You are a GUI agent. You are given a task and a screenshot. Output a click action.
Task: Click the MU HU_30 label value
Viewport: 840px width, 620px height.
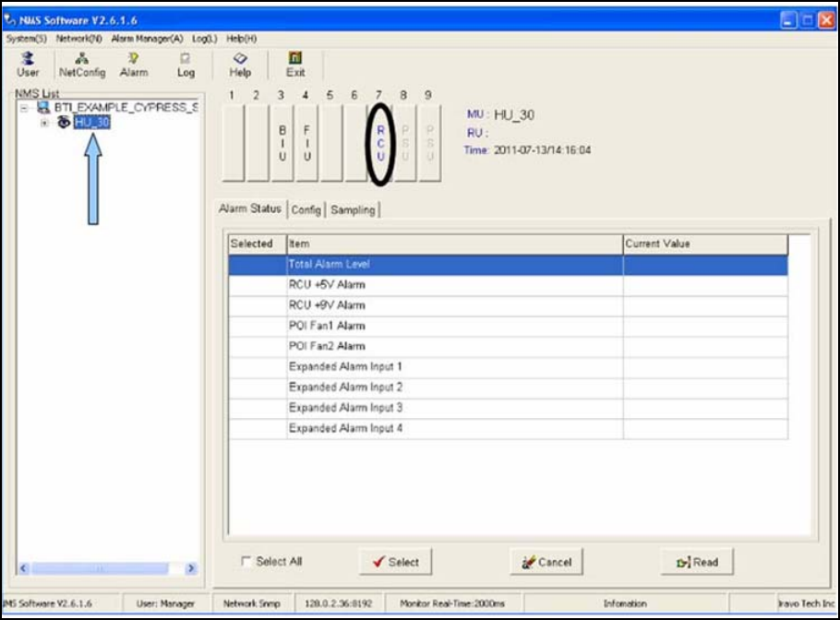(514, 115)
